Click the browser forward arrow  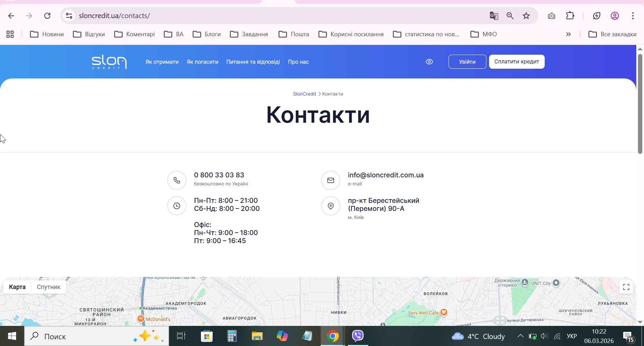[29, 16]
